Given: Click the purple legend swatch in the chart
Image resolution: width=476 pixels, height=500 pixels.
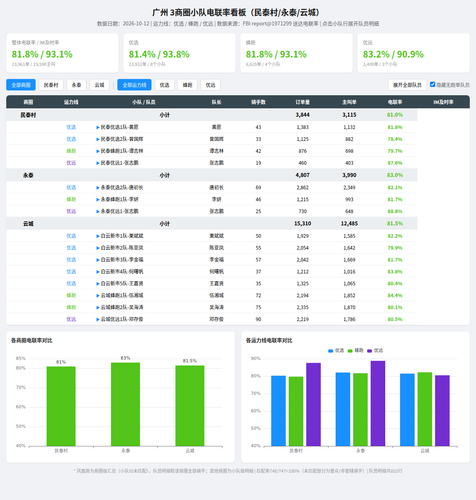Looking at the screenshot, I should pyautogui.click(x=369, y=351).
